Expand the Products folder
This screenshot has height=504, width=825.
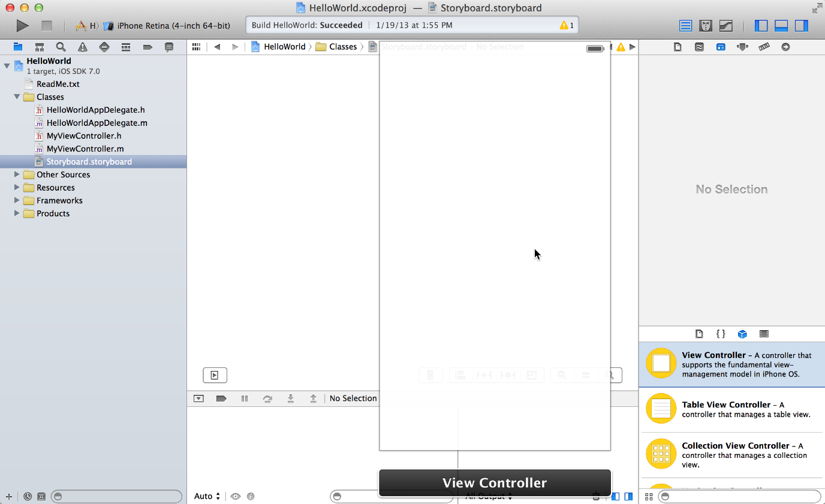click(17, 213)
